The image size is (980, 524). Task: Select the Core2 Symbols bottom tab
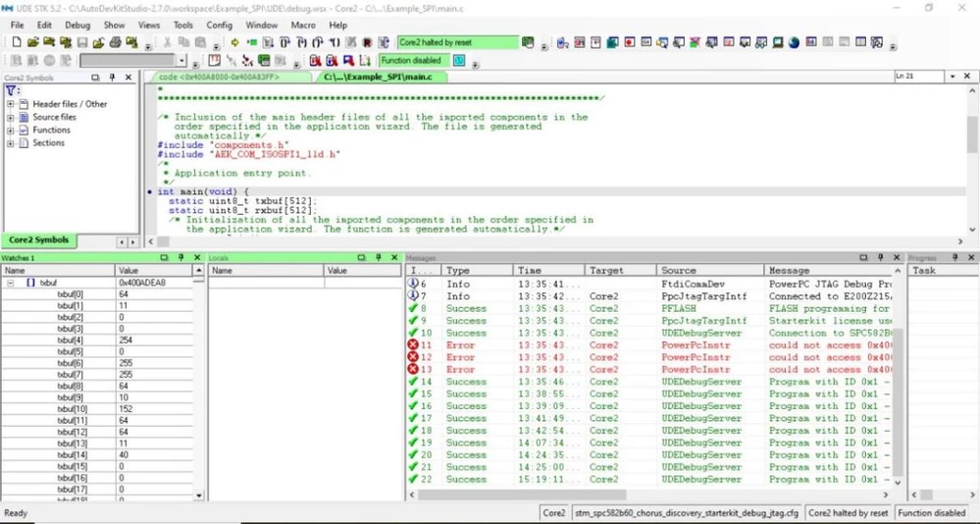point(39,240)
